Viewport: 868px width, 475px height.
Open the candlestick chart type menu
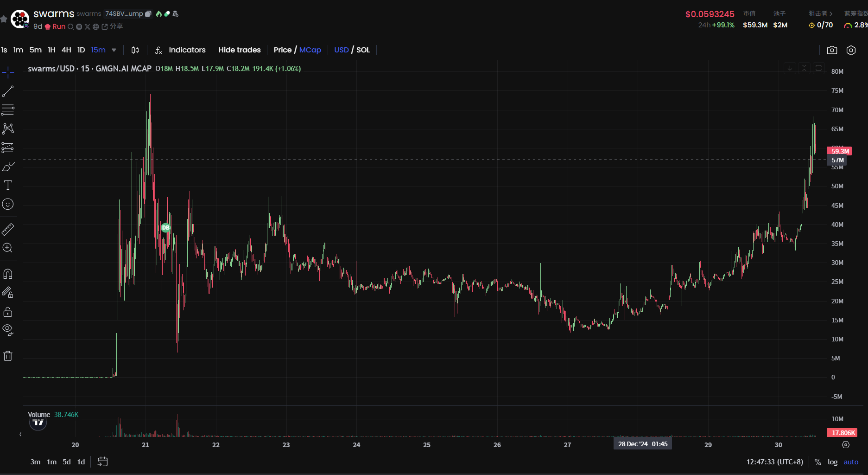coord(135,50)
